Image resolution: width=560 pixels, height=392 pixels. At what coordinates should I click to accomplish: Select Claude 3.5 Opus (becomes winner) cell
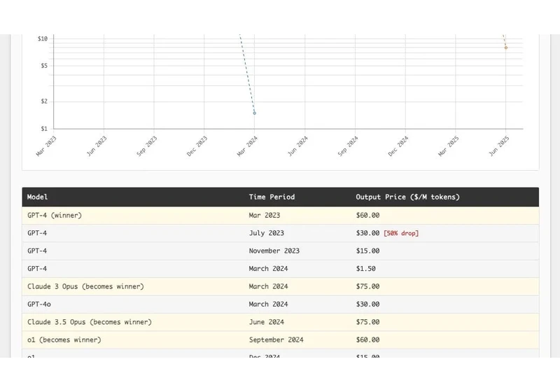(90, 322)
